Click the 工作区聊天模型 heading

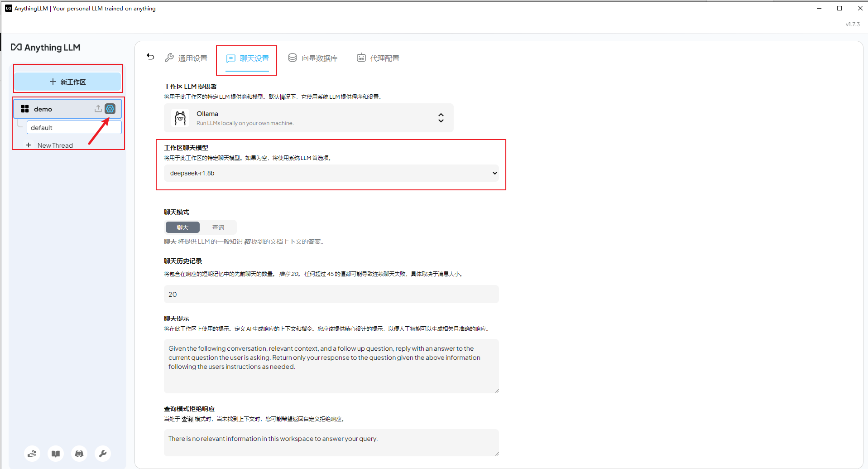point(186,147)
